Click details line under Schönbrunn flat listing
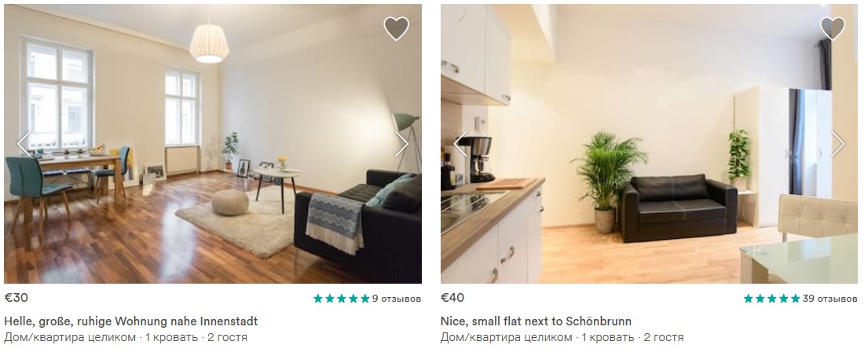 click(x=562, y=337)
